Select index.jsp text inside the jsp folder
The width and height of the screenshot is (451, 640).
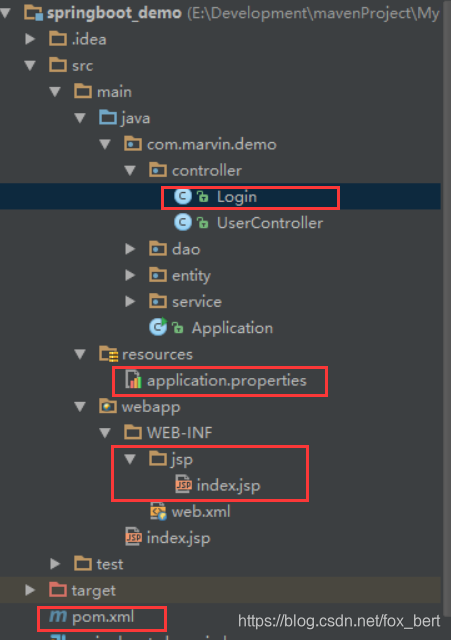pyautogui.click(x=228, y=486)
